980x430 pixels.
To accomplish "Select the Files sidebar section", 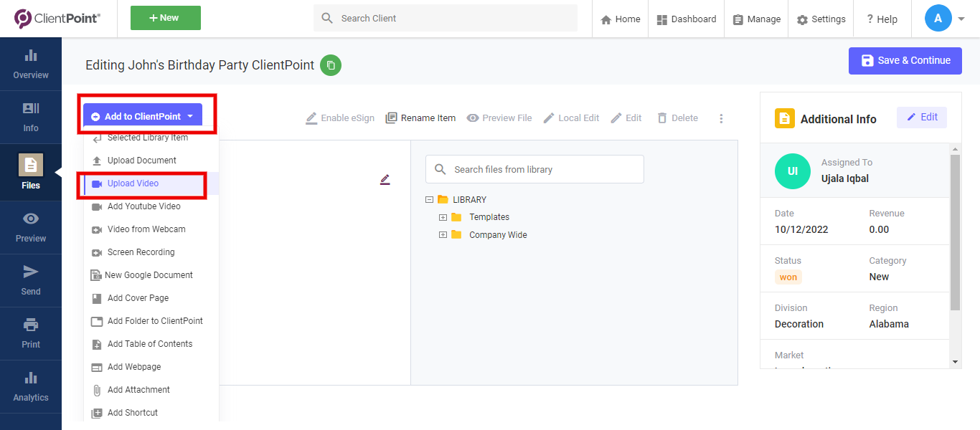I will [31, 172].
